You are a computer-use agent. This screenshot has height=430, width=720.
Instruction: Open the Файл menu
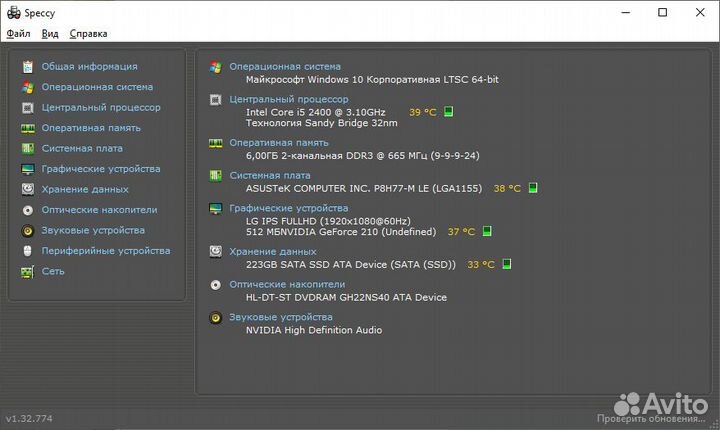tap(18, 34)
